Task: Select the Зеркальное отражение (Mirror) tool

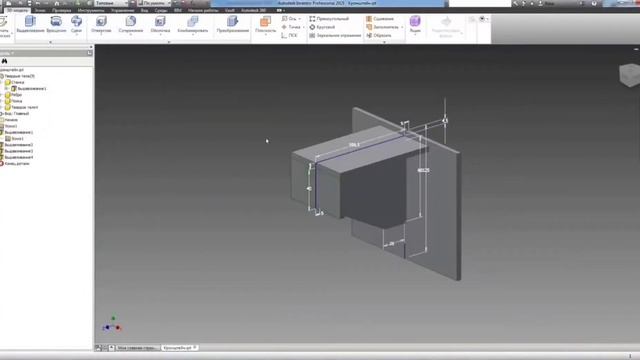Action: [x=335, y=36]
